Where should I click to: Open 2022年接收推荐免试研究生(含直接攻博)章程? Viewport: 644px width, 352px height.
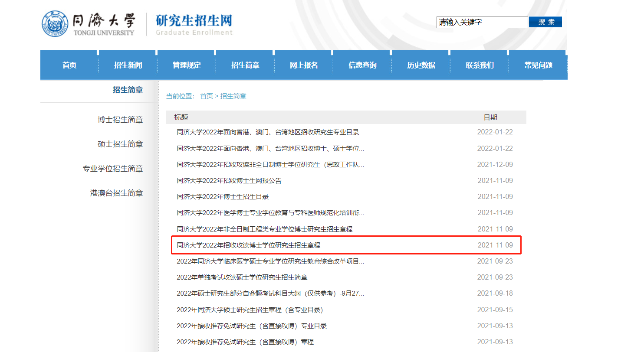point(245,342)
